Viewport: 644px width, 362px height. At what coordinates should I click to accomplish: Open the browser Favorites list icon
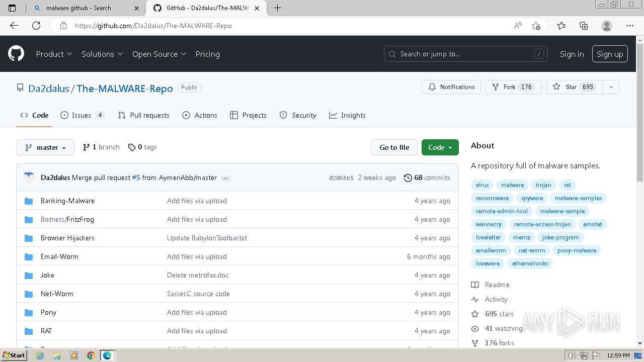point(561,26)
